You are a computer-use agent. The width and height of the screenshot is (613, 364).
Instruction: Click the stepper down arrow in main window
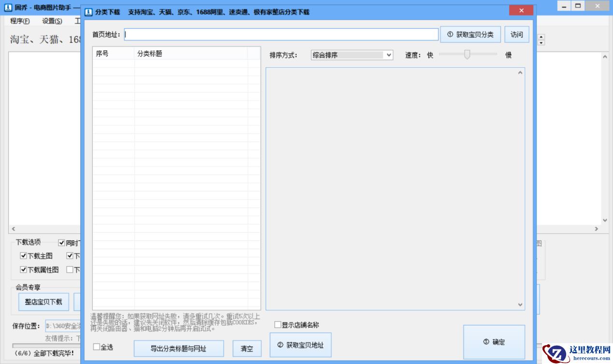[541, 42]
